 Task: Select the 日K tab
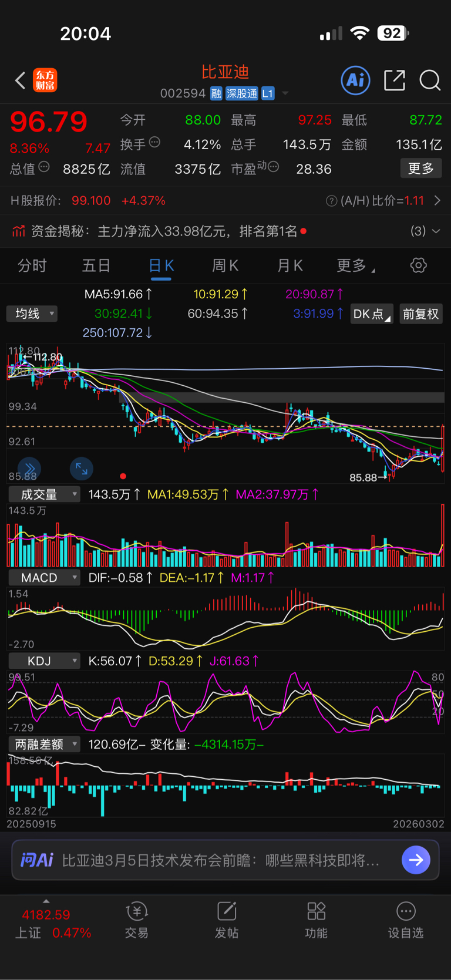pos(161,265)
